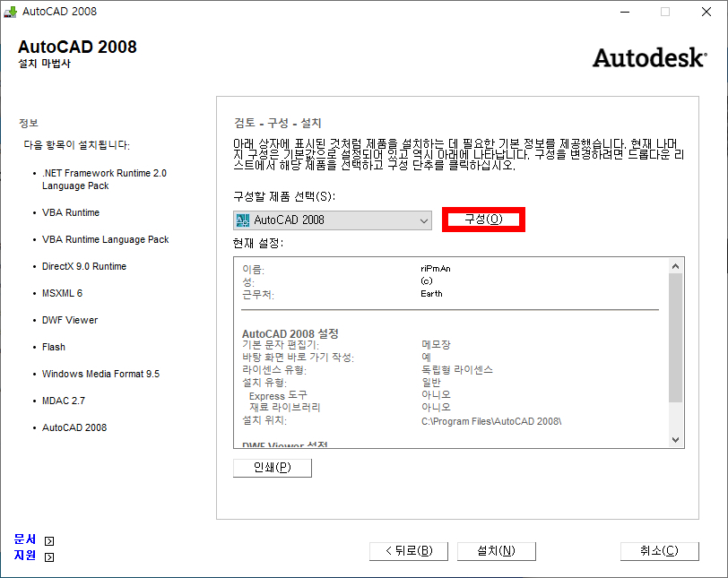Open the 지원 support link
The width and height of the screenshot is (728, 578).
[25, 556]
